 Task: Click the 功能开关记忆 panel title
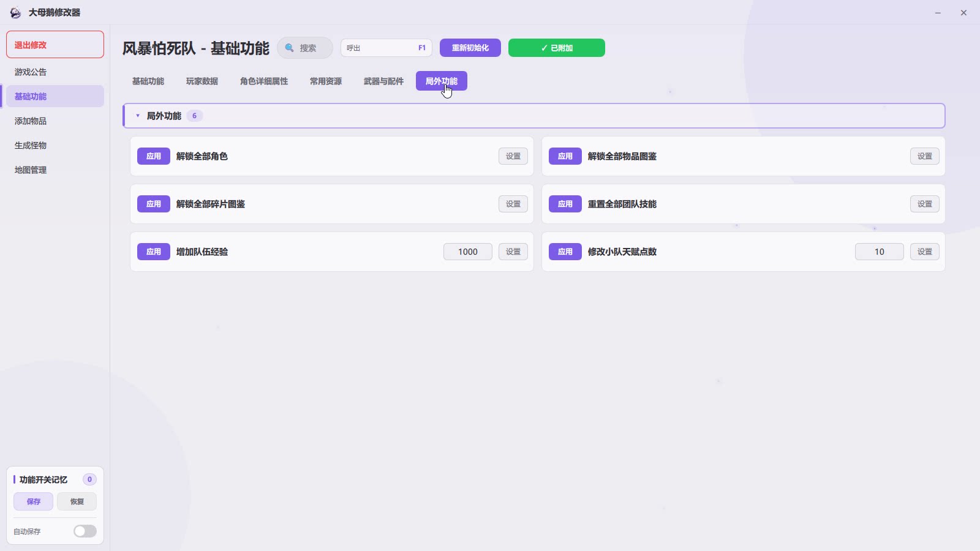[43, 479]
